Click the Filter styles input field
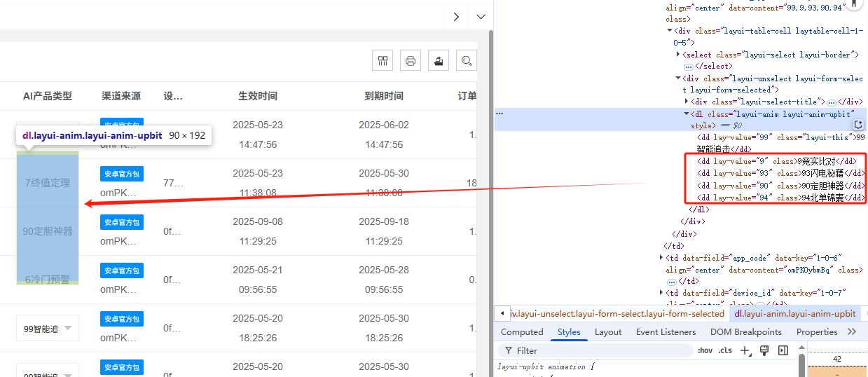868x377 pixels. (x=595, y=350)
